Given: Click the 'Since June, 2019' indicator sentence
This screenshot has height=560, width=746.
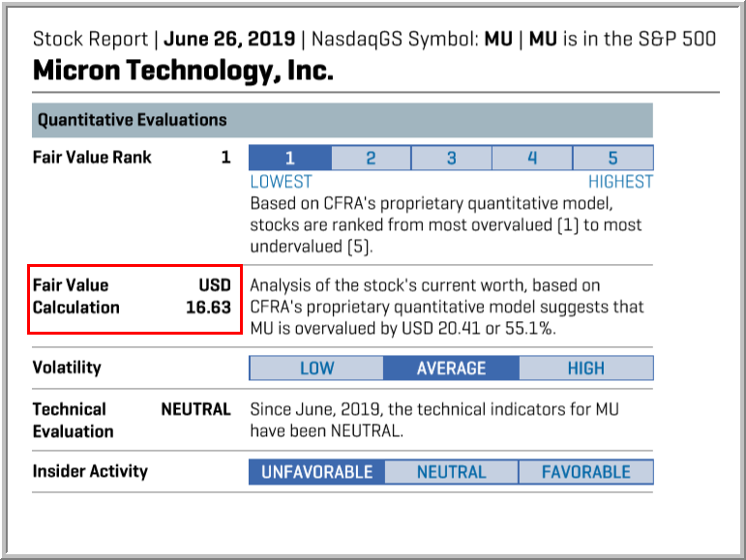Looking at the screenshot, I should point(434,420).
